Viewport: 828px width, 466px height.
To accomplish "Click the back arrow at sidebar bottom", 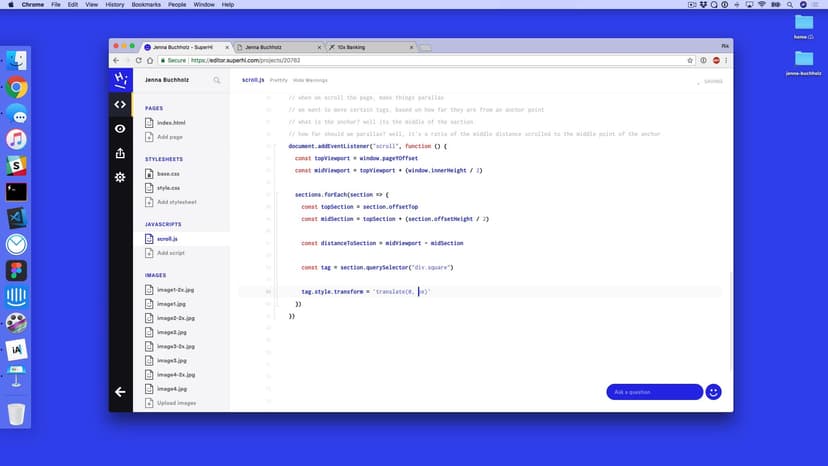I will pyautogui.click(x=120, y=392).
